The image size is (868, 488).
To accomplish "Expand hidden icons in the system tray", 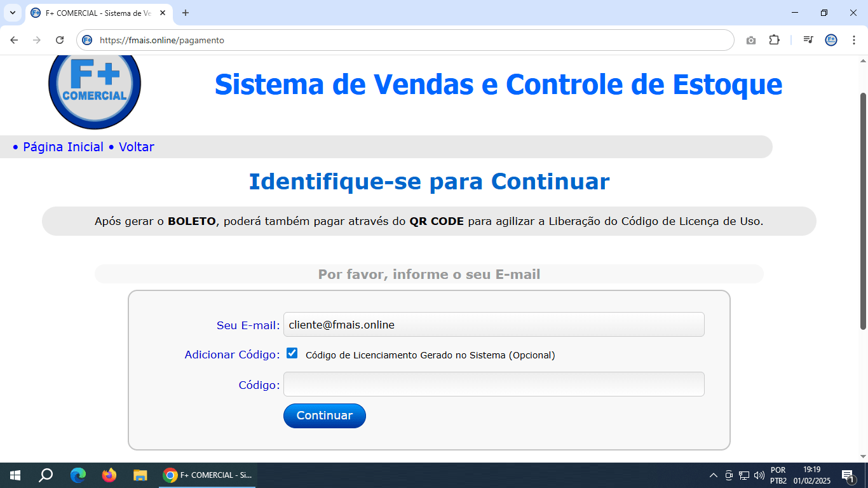I will [x=712, y=475].
